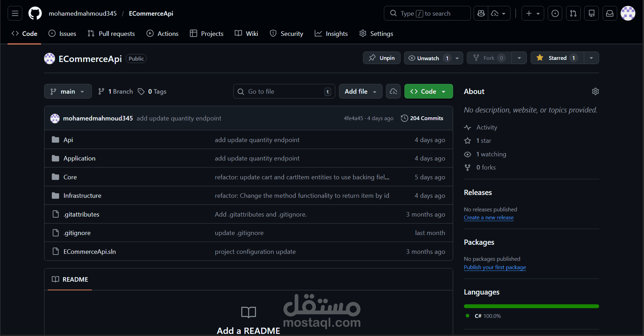Screen dimensions: 644x336
Task: Click the Publish your first package link
Action: (x=495, y=267)
